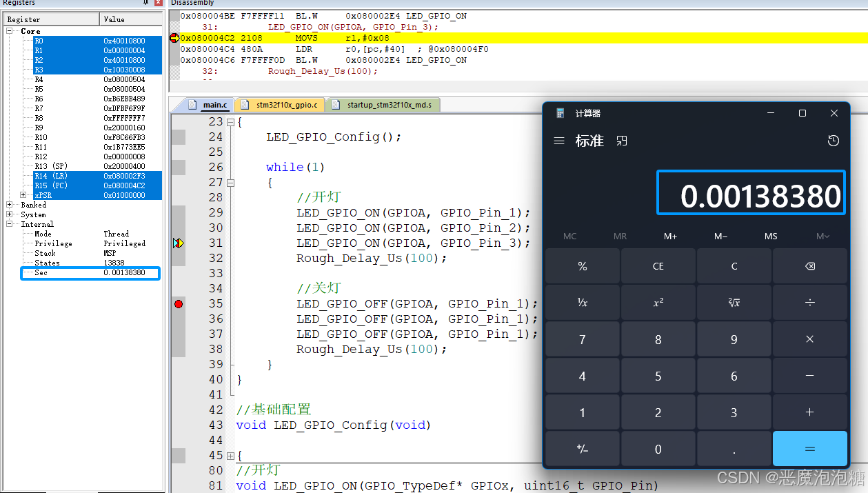Switch to the main.c editor tab
This screenshot has height=493, width=868.
click(208, 105)
